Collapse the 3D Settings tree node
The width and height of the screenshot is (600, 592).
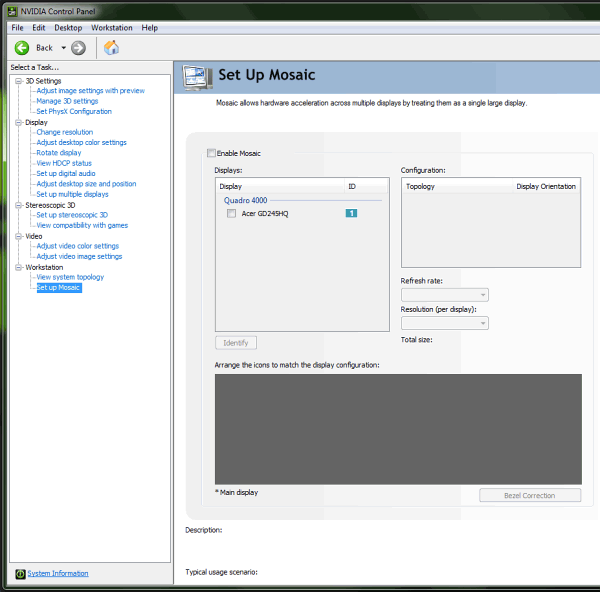point(18,81)
